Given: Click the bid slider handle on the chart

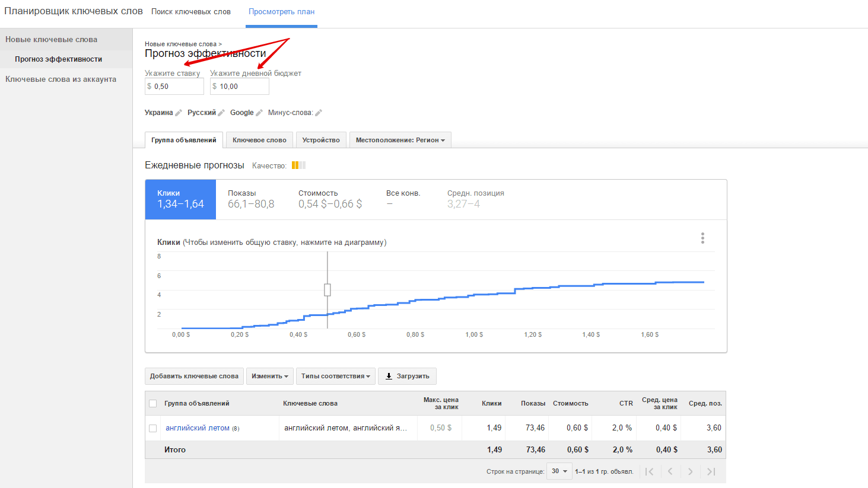Looking at the screenshot, I should (328, 290).
